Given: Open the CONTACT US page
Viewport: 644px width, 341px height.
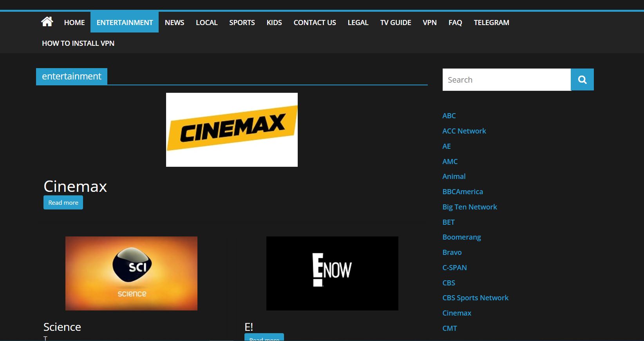Looking at the screenshot, I should click(x=315, y=22).
